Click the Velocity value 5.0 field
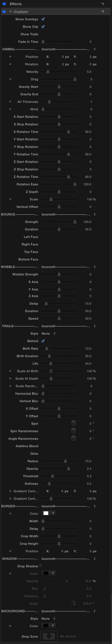 coord(89,72)
